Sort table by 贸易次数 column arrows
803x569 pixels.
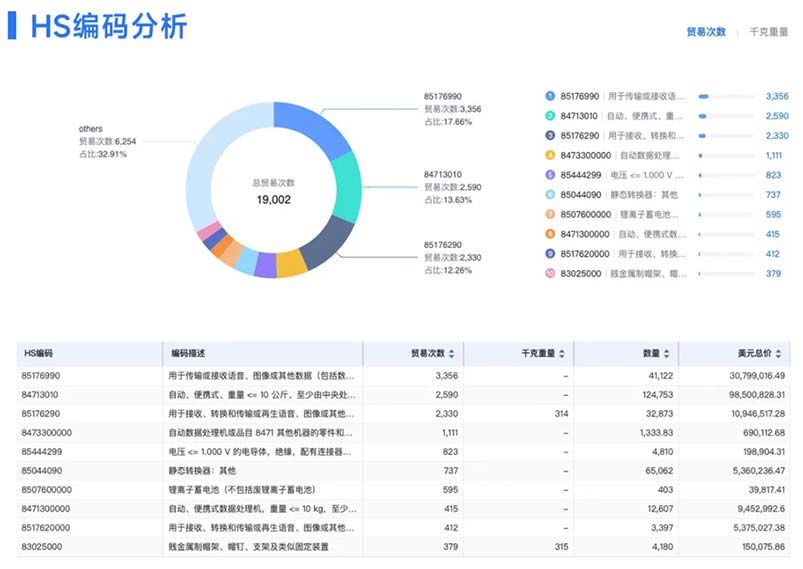click(x=451, y=353)
